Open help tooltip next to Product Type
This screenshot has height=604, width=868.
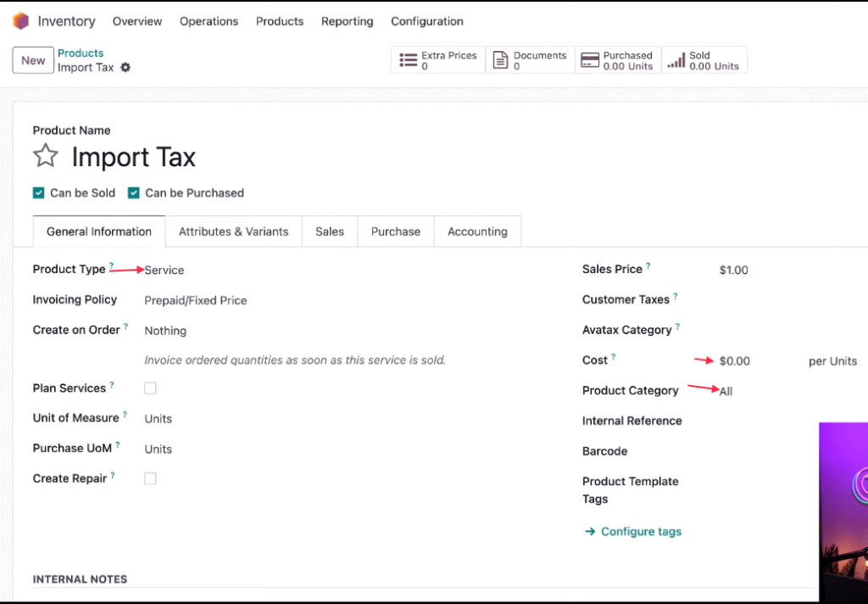(x=111, y=266)
